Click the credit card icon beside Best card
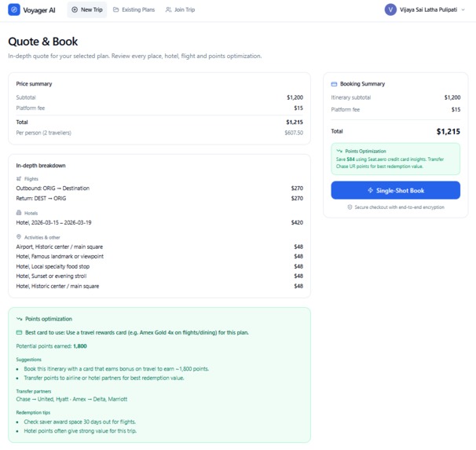 tap(19, 332)
